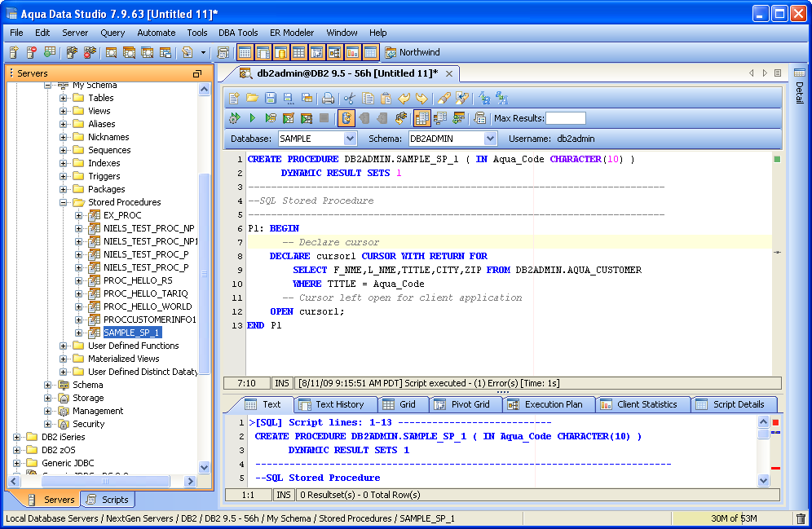Click the Cut scissors icon
This screenshot has width=812, height=529.
pos(350,98)
